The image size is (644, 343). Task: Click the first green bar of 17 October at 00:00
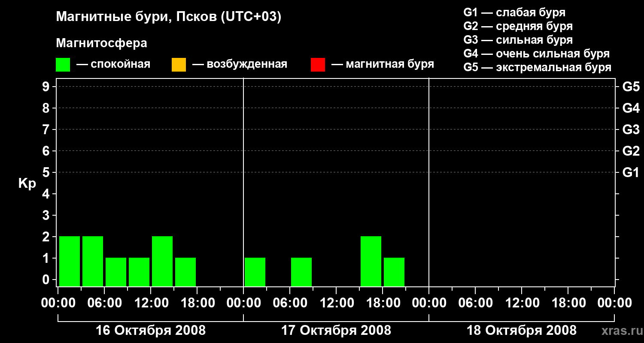(x=255, y=272)
